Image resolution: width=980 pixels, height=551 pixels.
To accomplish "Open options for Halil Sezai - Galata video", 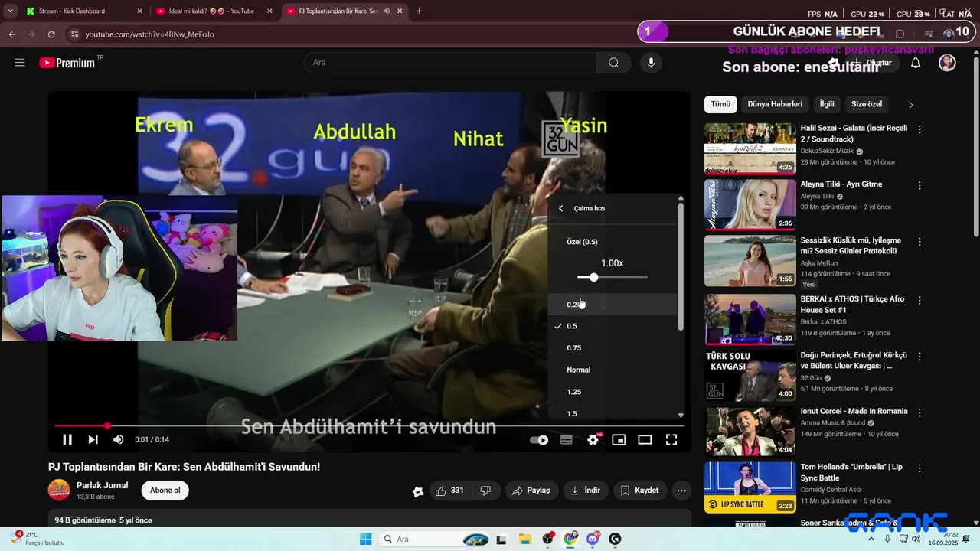I will [920, 130].
